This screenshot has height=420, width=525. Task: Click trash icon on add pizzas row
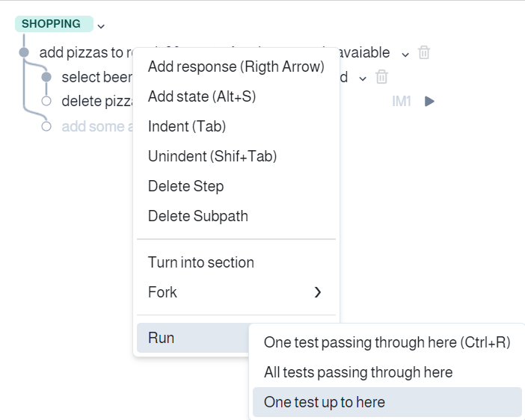424,52
